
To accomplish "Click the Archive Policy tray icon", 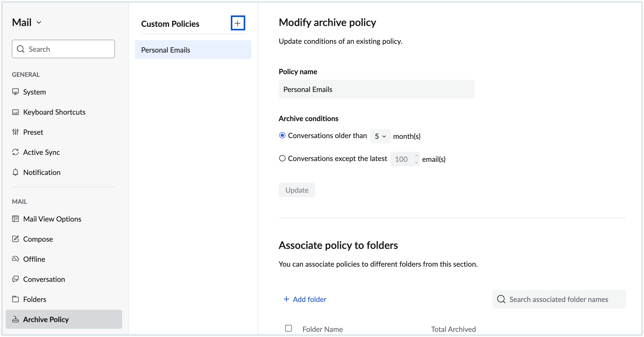I will click(15, 319).
